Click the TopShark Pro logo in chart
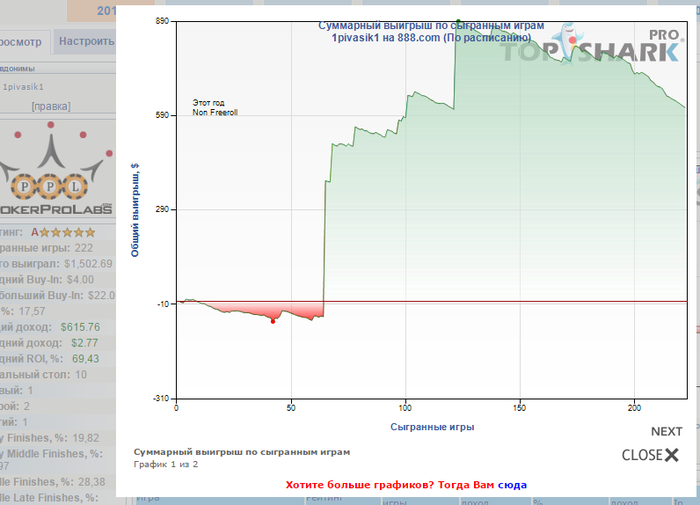The image size is (700, 505). [592, 46]
